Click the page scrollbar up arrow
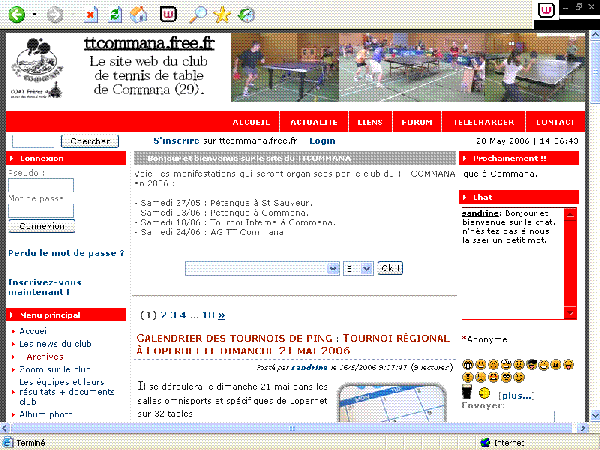Viewport: 600px width, 450px height. coord(595,35)
